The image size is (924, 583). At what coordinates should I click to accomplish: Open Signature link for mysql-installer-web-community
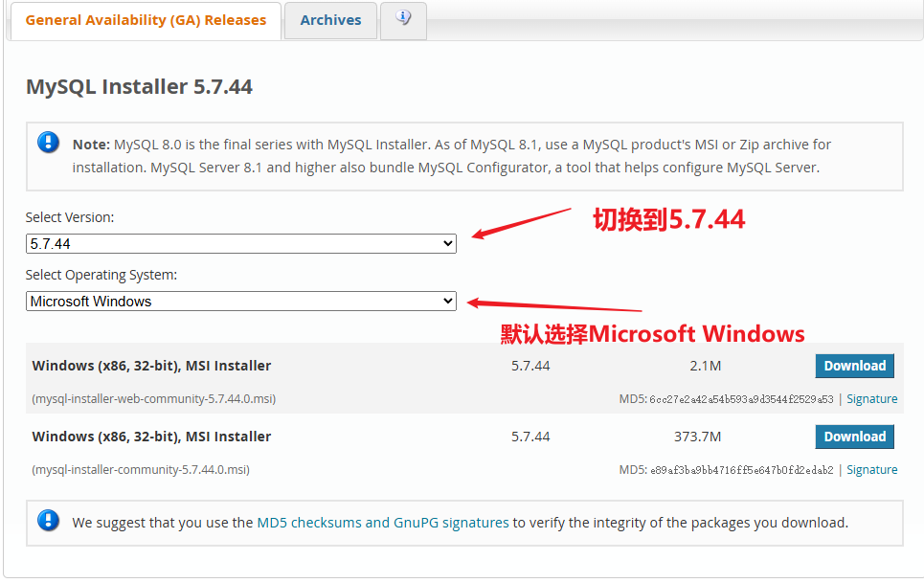tap(871, 398)
